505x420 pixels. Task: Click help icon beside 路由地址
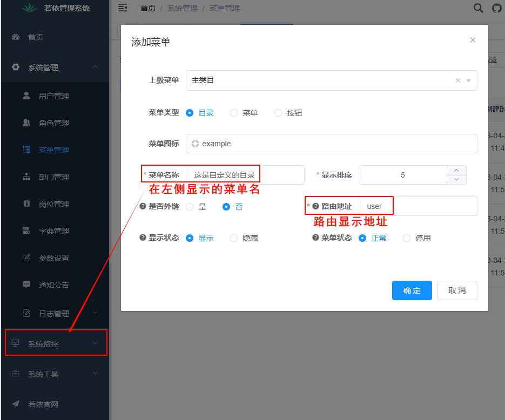[315, 206]
